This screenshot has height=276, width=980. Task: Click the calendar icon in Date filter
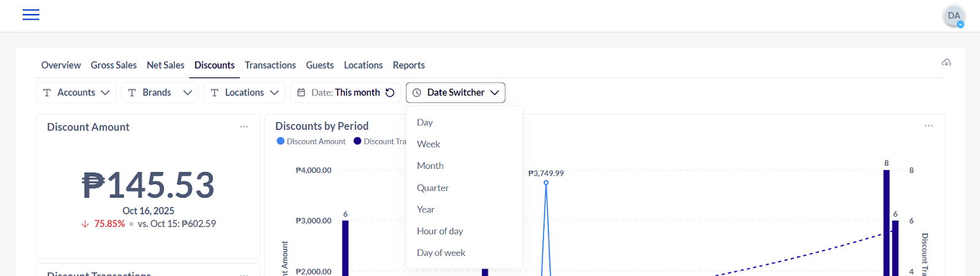(x=301, y=92)
